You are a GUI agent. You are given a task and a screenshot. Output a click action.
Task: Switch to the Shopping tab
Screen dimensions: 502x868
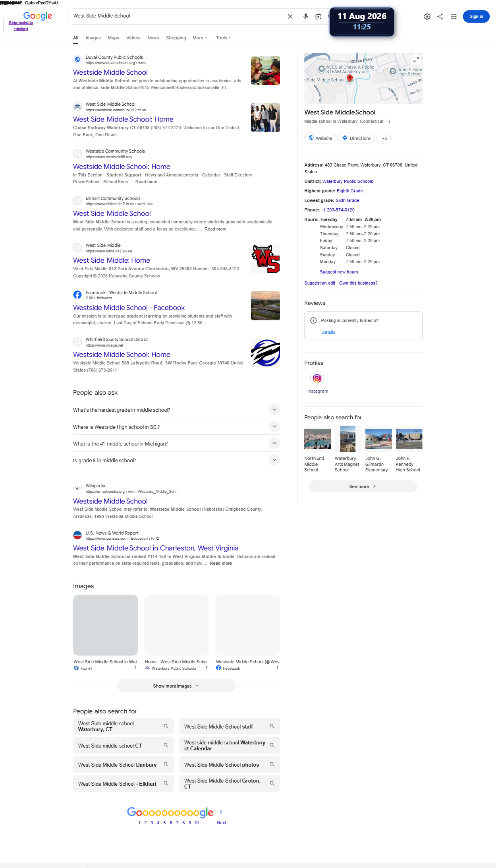[176, 38]
